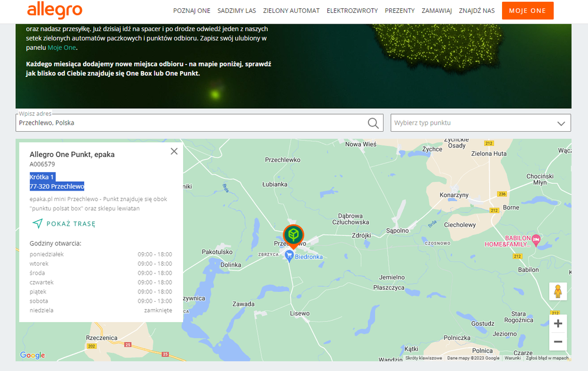The height and width of the screenshot is (371, 588).
Task: Open the Zamawiaj menu item
Action: [437, 11]
